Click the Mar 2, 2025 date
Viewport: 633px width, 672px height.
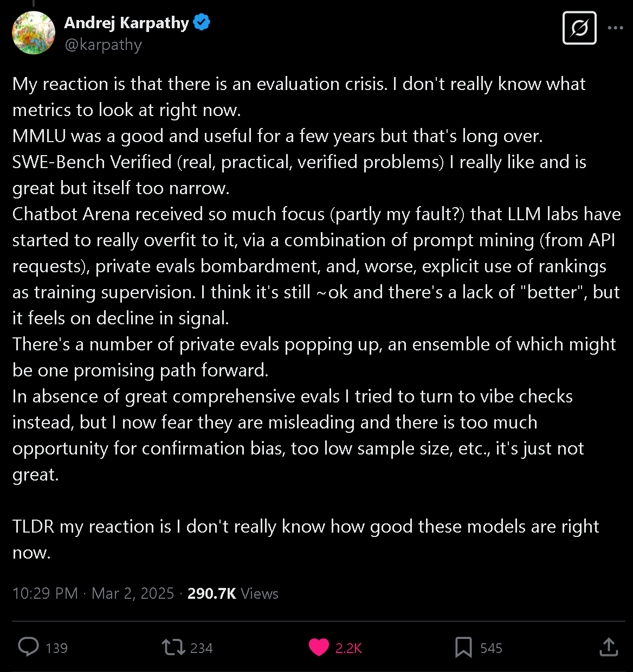[133, 593]
